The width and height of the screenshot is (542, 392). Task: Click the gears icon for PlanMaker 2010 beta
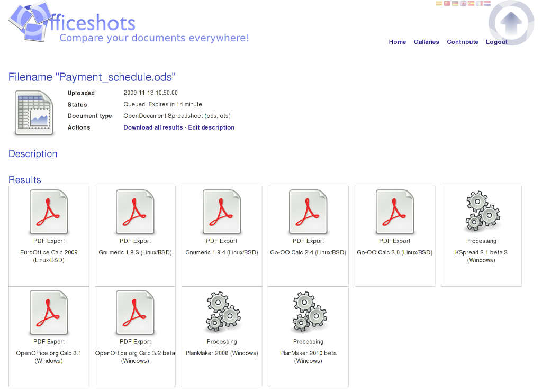coord(310,312)
